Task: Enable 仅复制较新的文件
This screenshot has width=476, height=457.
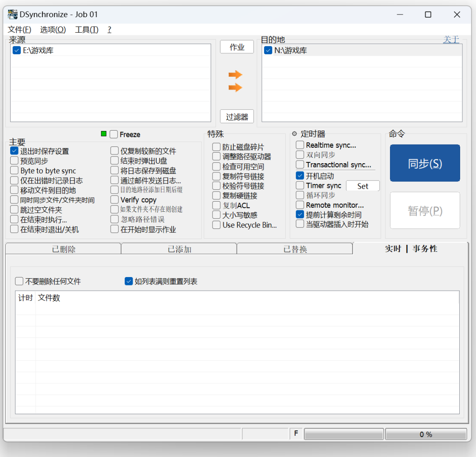Action: [115, 151]
